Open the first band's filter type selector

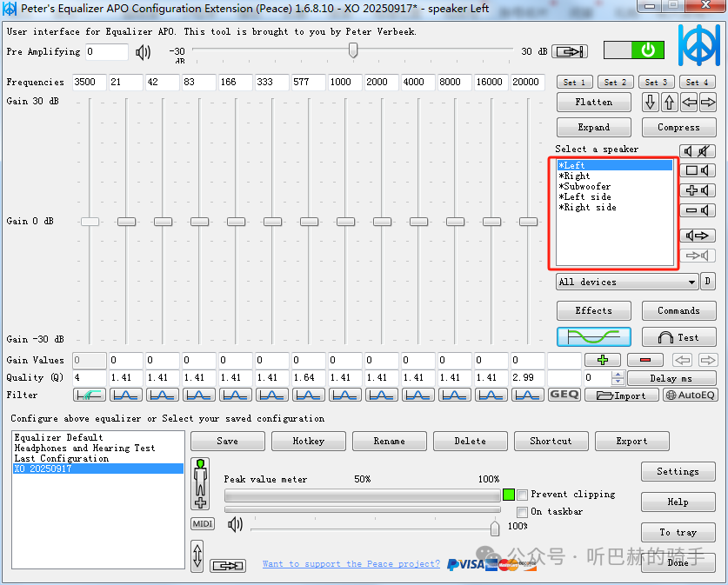click(x=90, y=395)
